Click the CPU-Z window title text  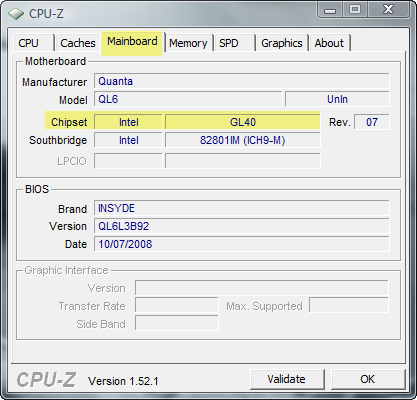click(x=46, y=14)
